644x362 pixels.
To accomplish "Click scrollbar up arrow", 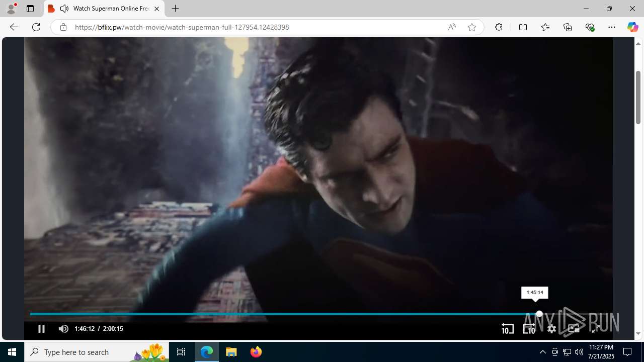I will click(x=638, y=43).
